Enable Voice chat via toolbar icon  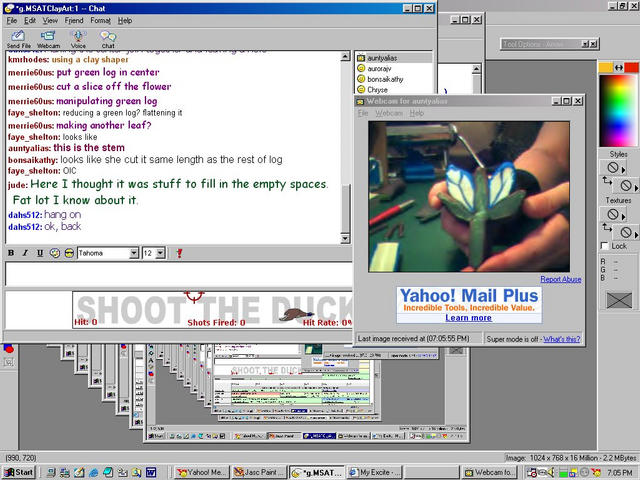tap(78, 40)
